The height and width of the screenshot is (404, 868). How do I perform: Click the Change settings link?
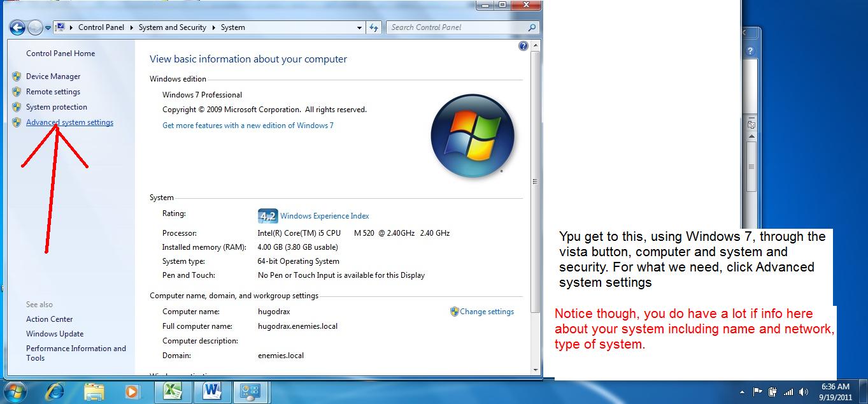click(487, 312)
